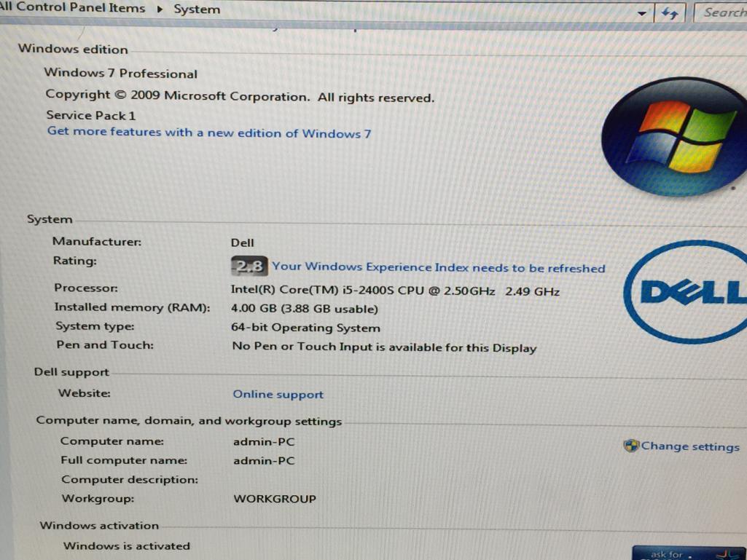Click the Windows 7 logo
Screen dimensions: 747x560
(x=676, y=137)
